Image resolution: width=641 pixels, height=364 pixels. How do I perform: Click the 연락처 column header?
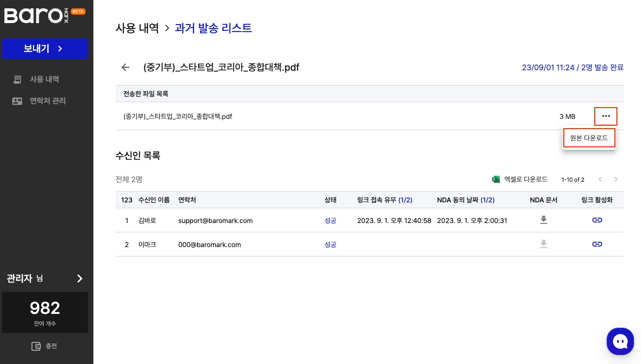pyautogui.click(x=187, y=200)
